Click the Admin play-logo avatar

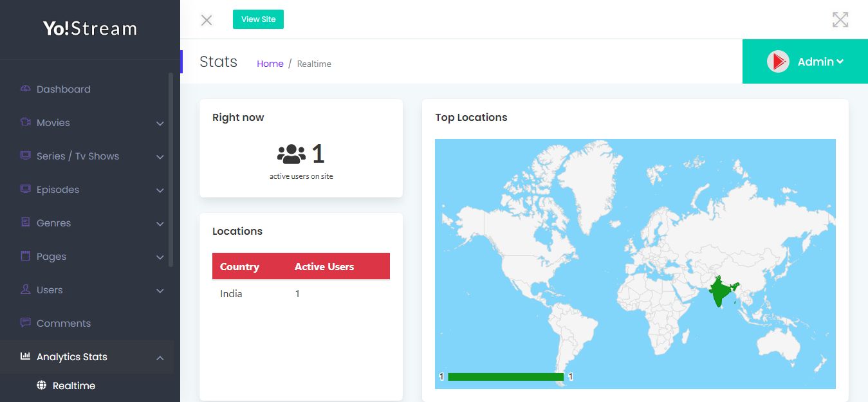point(778,62)
